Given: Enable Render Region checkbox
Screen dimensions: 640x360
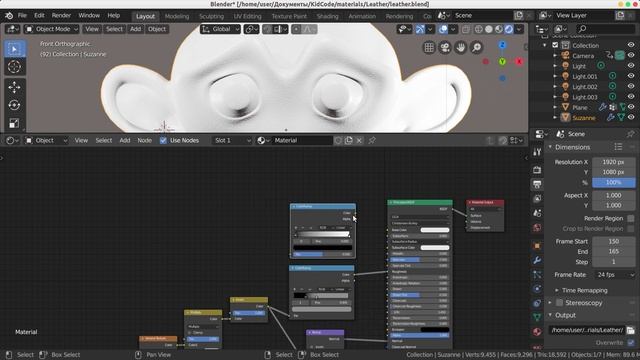Looking at the screenshot, I should click(631, 218).
